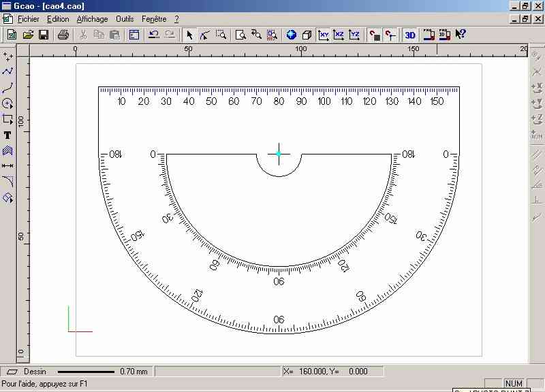This screenshot has height=392, width=545.
Task: Click the Dessin layer label in status bar
Action: pos(35,372)
